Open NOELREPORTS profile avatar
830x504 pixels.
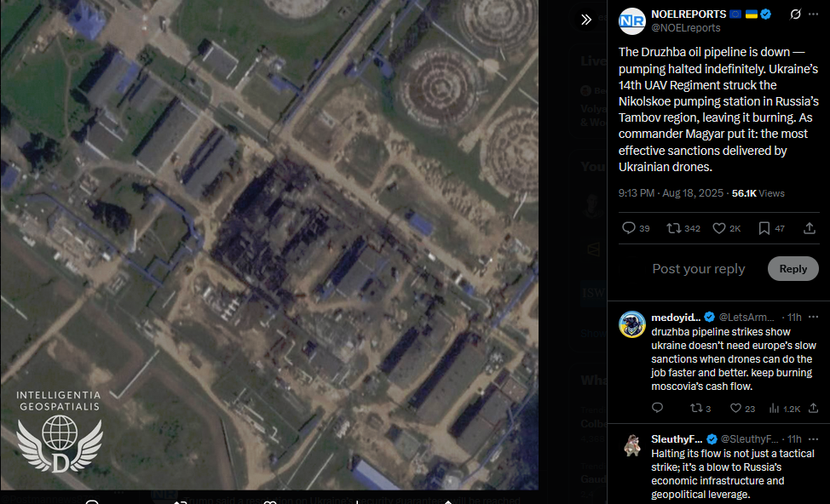pyautogui.click(x=632, y=21)
